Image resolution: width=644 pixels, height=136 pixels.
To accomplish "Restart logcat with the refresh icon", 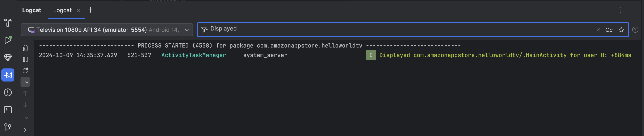I will coord(25,71).
